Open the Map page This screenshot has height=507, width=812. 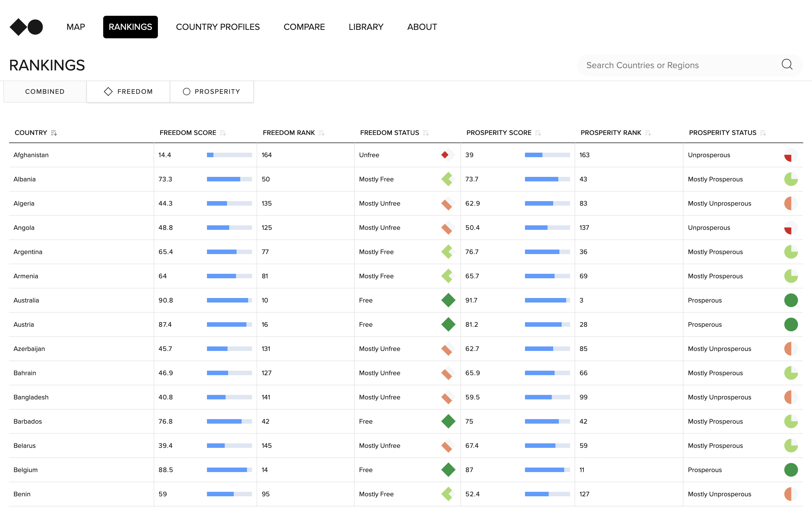coord(76,27)
